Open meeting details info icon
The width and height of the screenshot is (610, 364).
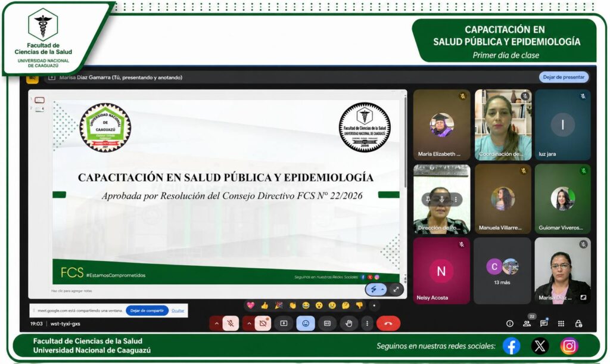pos(509,323)
